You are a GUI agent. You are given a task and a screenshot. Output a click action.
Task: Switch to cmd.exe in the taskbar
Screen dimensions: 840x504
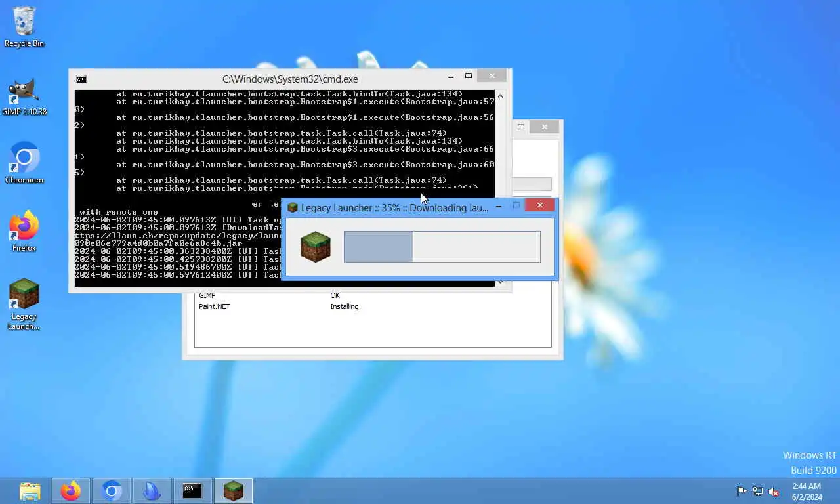click(x=192, y=491)
